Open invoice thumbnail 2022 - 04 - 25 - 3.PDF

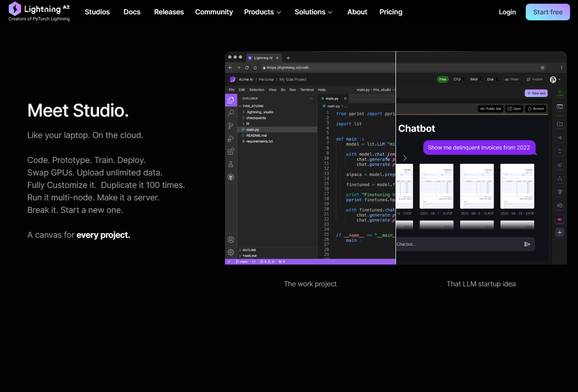[517, 186]
